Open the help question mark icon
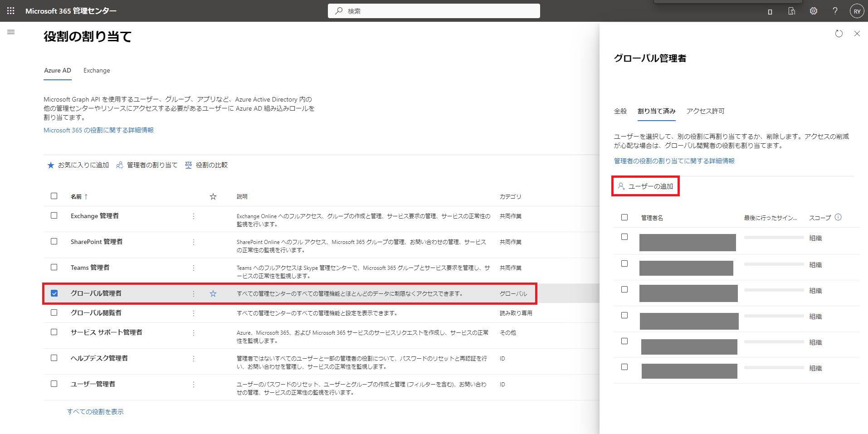The image size is (868, 434). tap(835, 11)
